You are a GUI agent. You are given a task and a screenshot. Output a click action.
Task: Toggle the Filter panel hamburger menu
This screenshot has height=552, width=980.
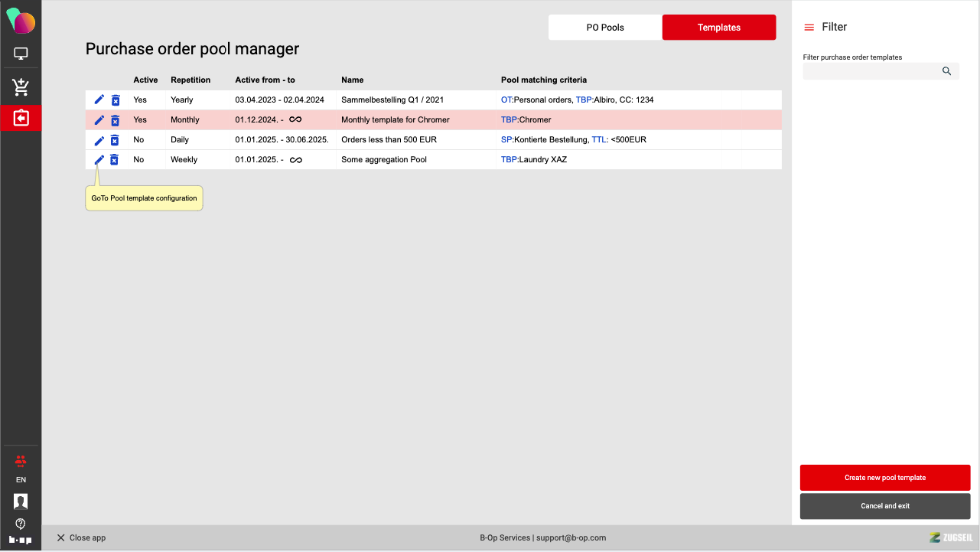[x=809, y=28]
